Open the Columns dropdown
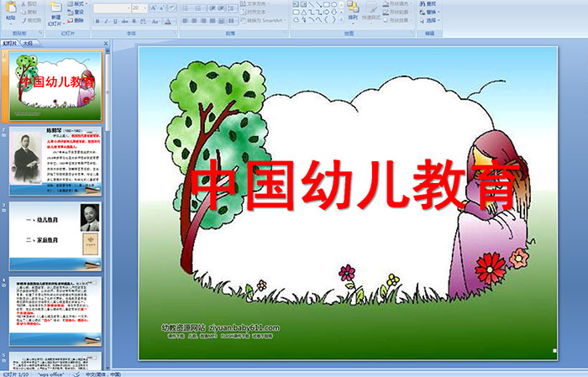Viewport: 588px width, 377px height. coord(232,21)
